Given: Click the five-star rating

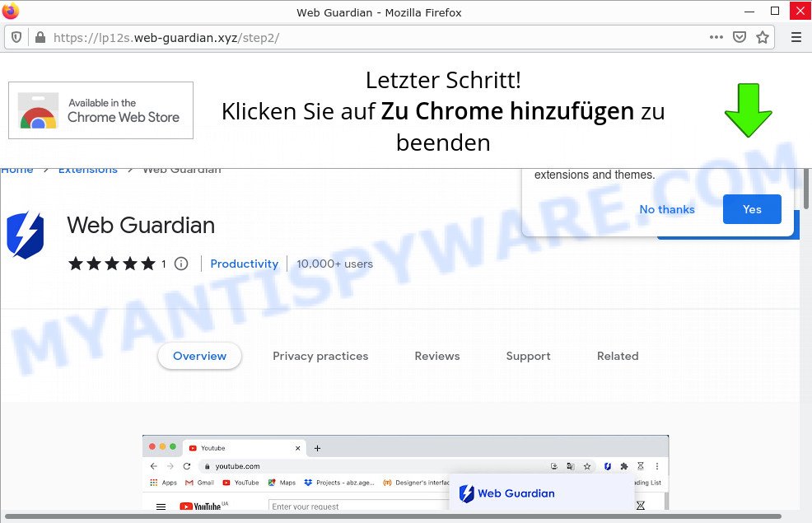Looking at the screenshot, I should [112, 264].
